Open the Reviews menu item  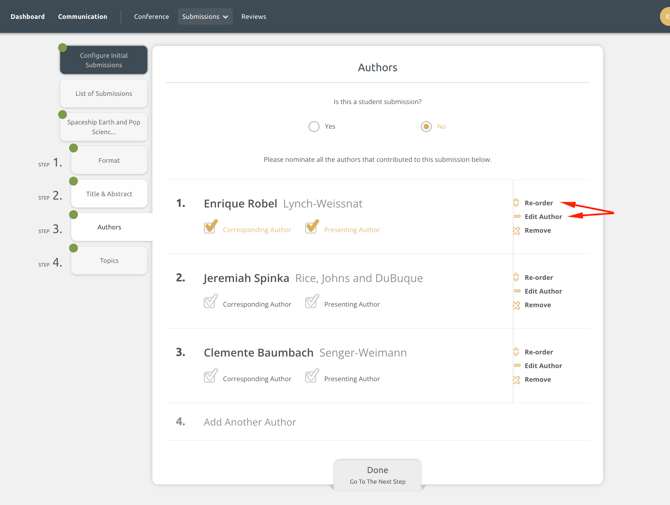point(253,17)
